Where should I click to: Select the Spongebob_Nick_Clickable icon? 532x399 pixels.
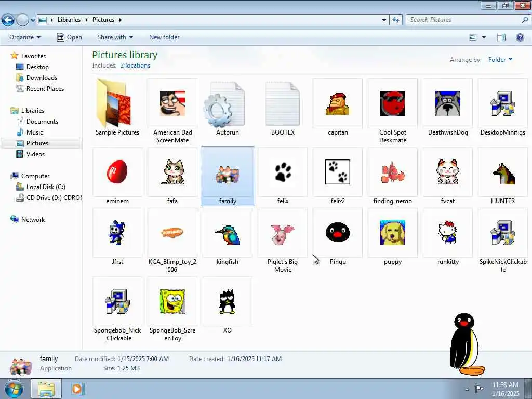117,301
